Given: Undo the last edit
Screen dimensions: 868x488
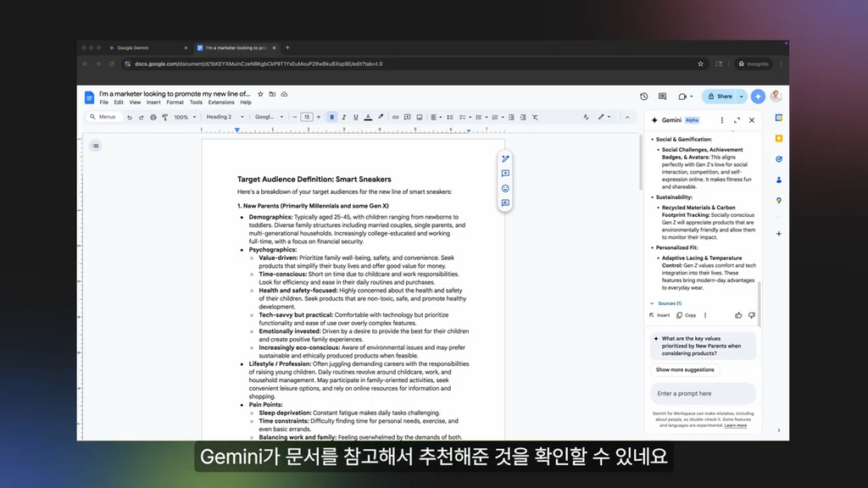Looking at the screenshot, I should (x=130, y=117).
